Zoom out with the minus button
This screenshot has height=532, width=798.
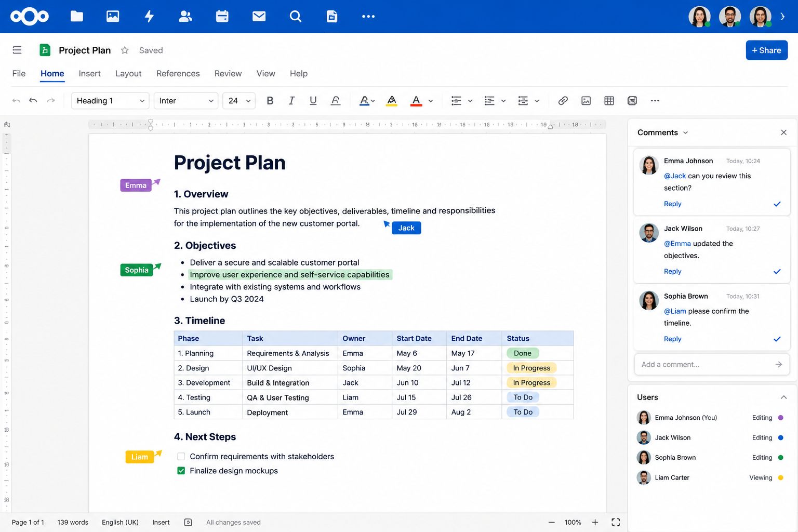552,522
